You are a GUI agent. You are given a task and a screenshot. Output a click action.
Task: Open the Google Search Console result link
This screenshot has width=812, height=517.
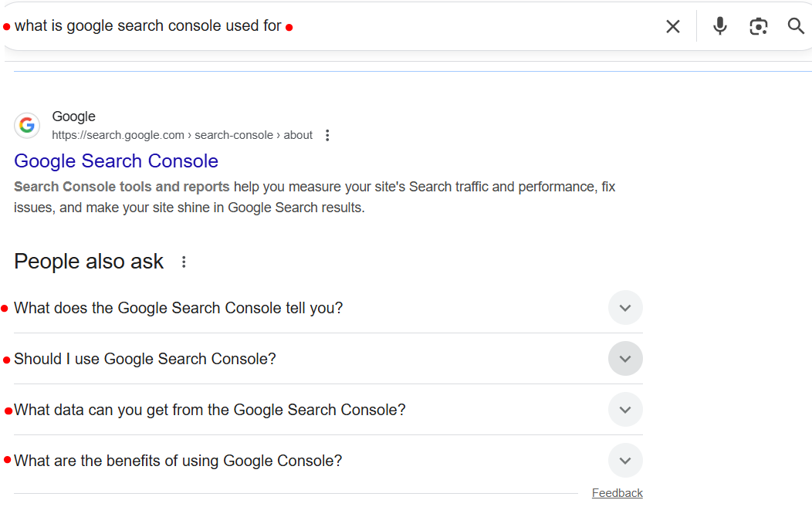click(x=116, y=161)
